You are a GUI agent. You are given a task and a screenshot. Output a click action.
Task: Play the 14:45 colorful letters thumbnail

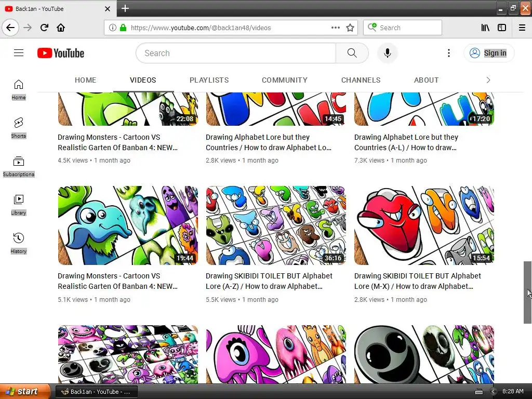276,109
